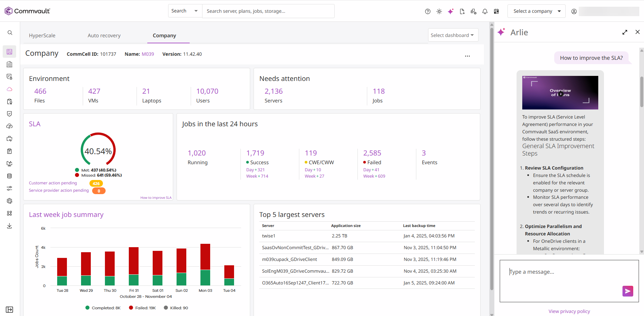Viewport: 644px width, 316px height.
Task: Click the Commvault logo
Action: click(x=27, y=11)
